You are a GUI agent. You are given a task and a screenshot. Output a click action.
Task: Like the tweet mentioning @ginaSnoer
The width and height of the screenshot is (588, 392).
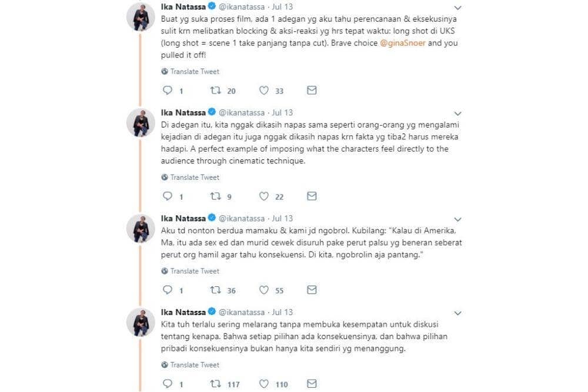coord(263,91)
